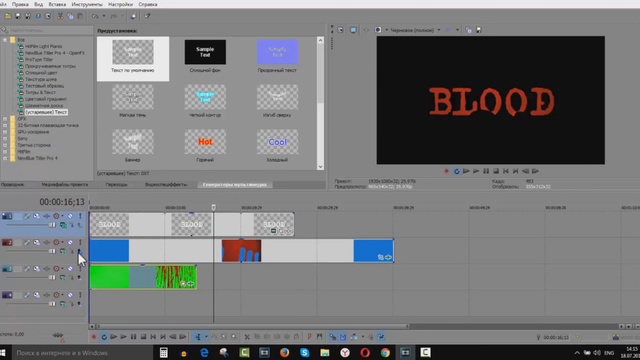The image size is (640, 360).
Task: Open the Overlays dropdown arrow in preview toolbar
Action: pyautogui.click(x=457, y=30)
